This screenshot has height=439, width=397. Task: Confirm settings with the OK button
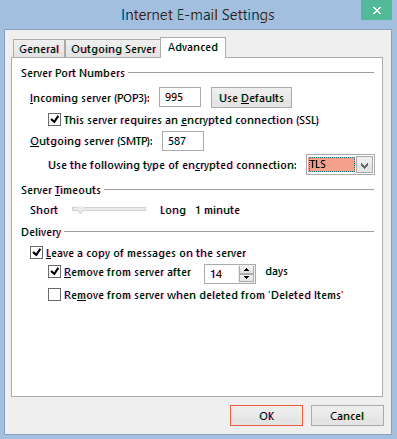tap(266, 416)
